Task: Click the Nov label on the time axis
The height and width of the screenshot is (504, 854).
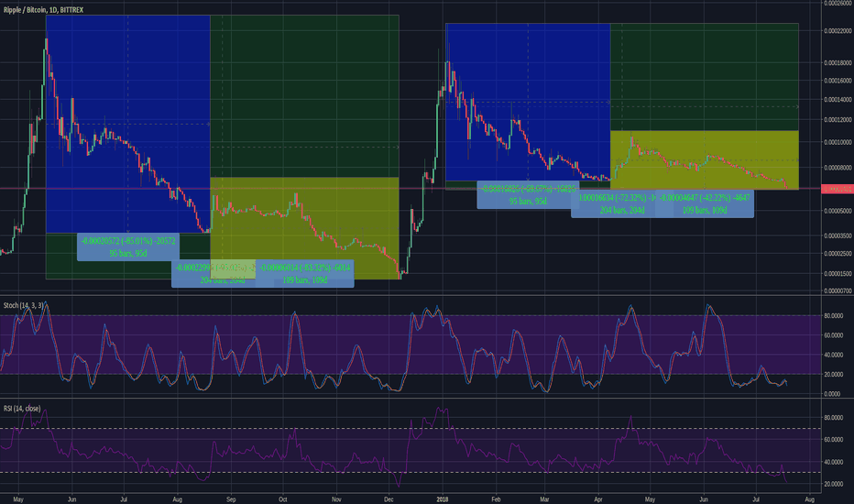Action: 336,499
